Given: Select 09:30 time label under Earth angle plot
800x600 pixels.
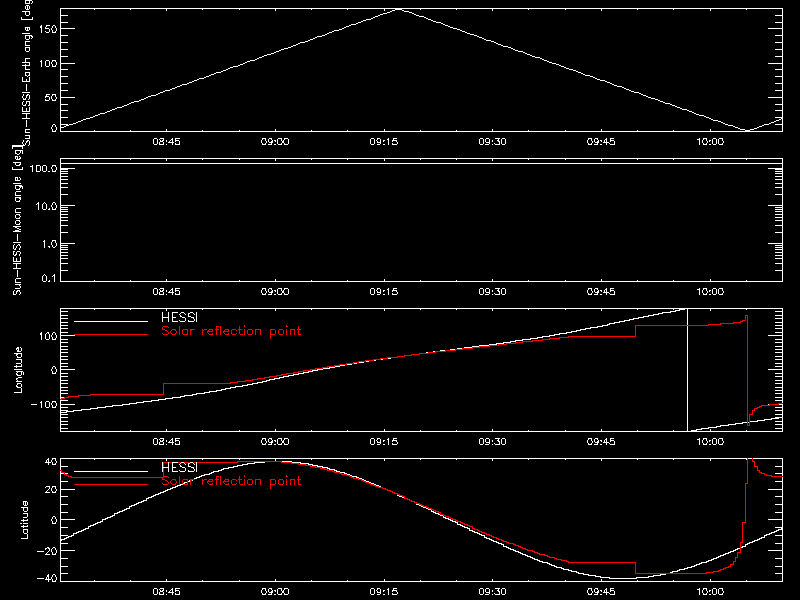Looking at the screenshot, I should click(x=492, y=141).
